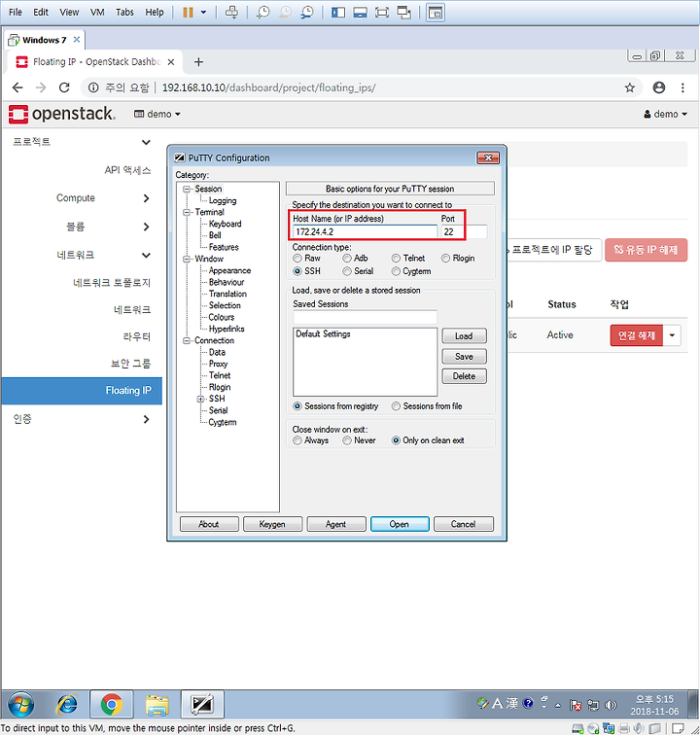
Task: Select the Windows 7 VM tab
Action: coord(44,40)
